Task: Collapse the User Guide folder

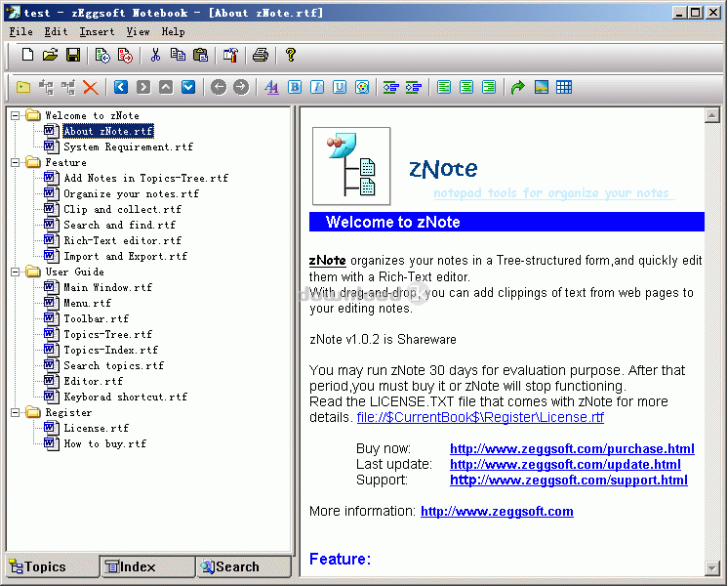Action: pyautogui.click(x=16, y=272)
